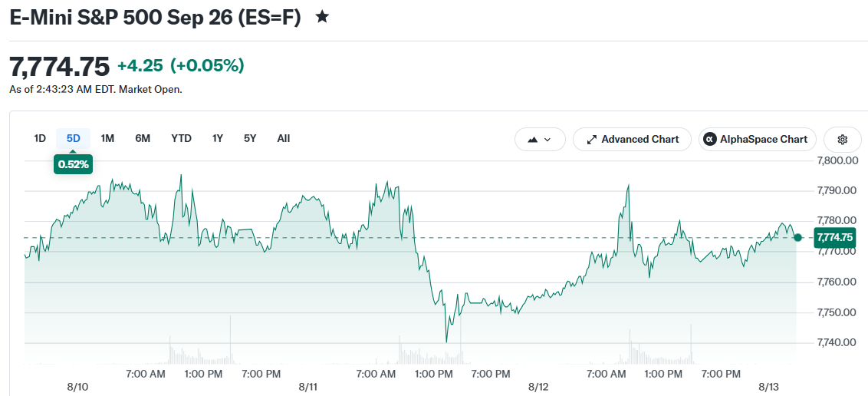The height and width of the screenshot is (396, 868).
Task: Click the 8/12 date label
Action: (x=538, y=386)
